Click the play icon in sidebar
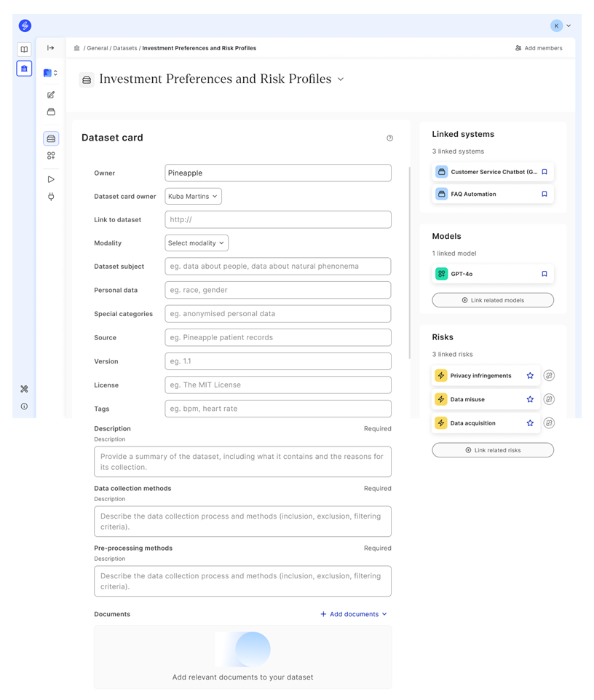This screenshot has height=700, width=594. click(x=51, y=179)
